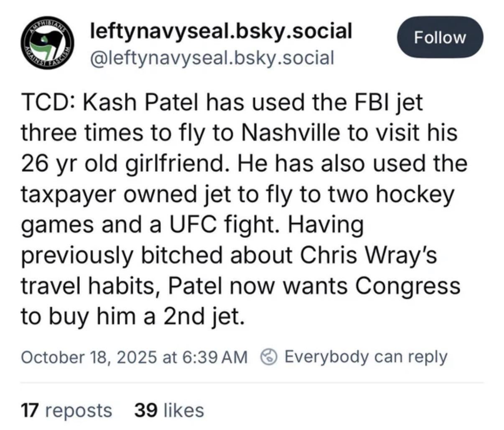View the 17 reposts list
The height and width of the screenshot is (430, 504).
coord(66,410)
